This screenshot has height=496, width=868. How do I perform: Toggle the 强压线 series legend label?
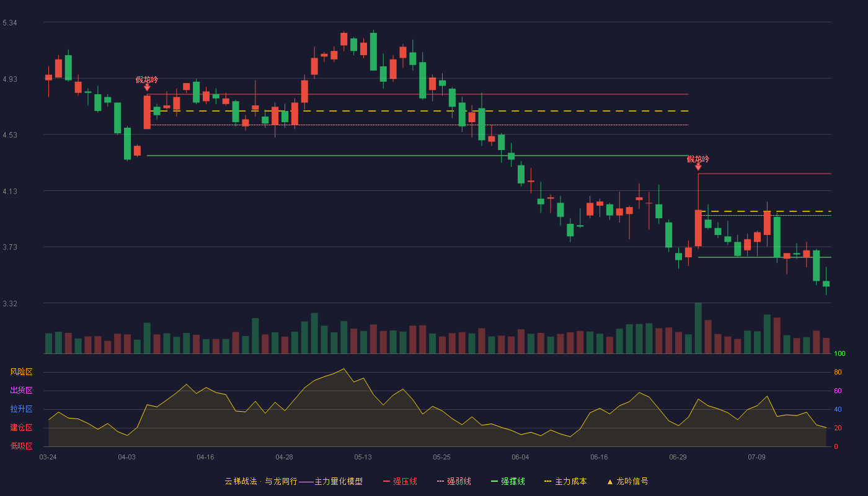pos(405,482)
